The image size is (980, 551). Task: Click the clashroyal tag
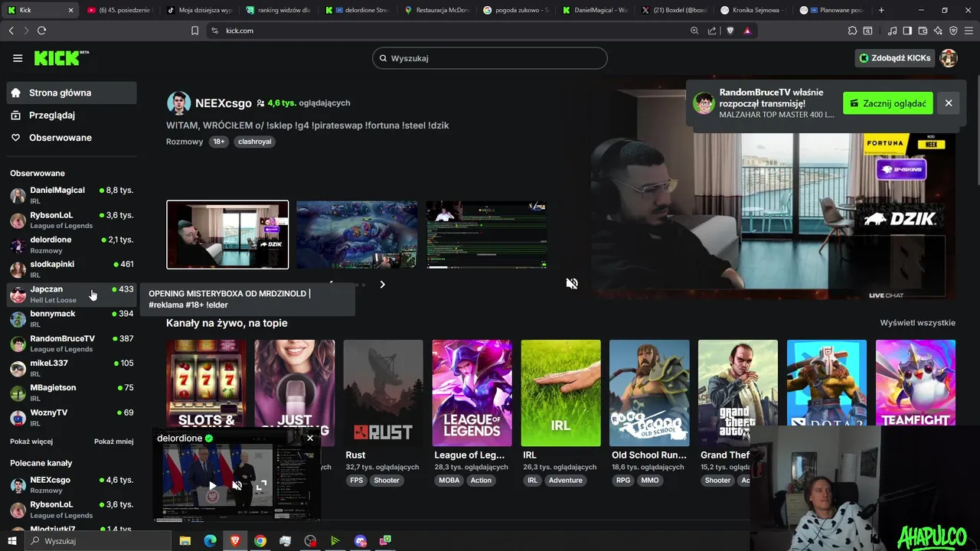point(254,142)
